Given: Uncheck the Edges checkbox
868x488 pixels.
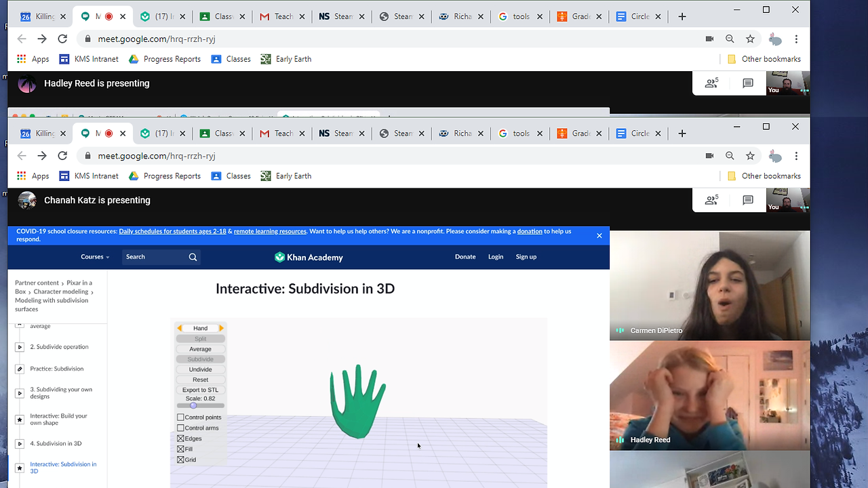Looking at the screenshot, I should click(x=180, y=439).
